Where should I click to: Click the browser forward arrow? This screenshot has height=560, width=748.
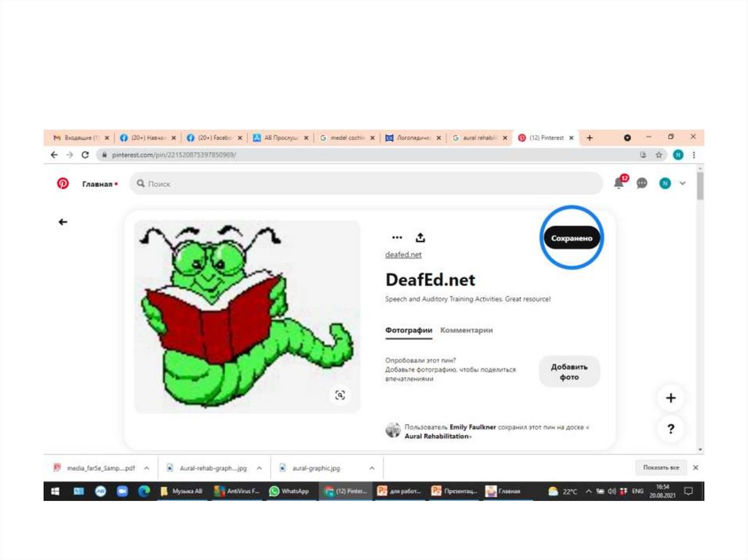(69, 155)
